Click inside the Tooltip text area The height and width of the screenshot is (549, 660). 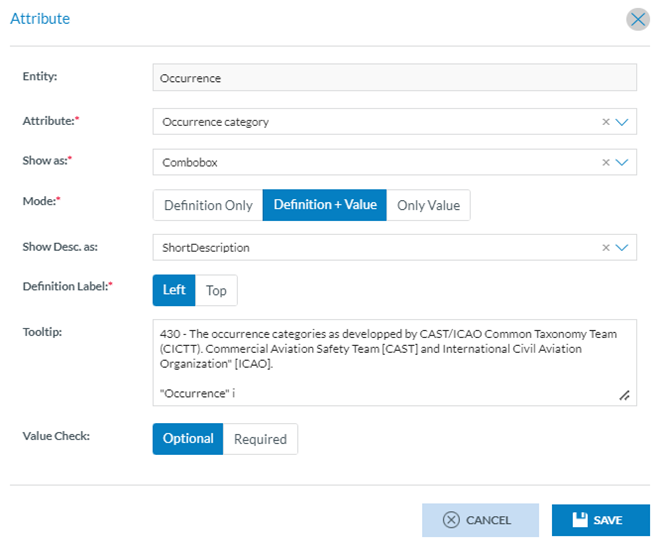click(x=390, y=362)
